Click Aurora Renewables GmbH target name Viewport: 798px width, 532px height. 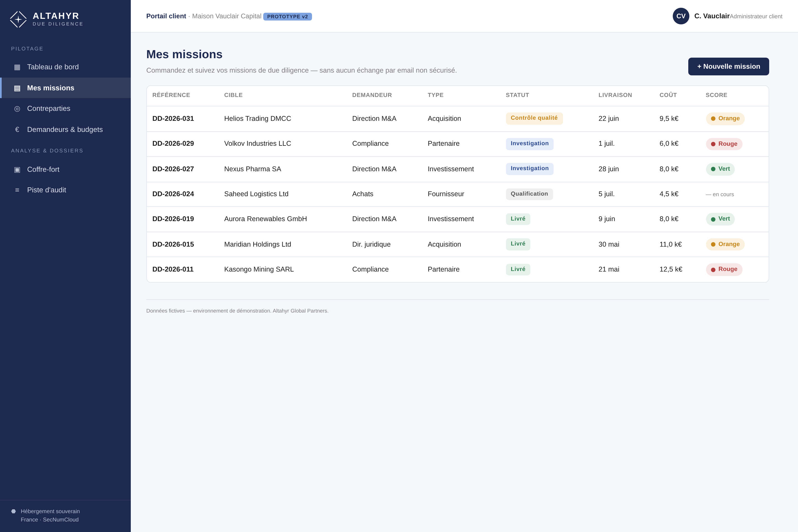coord(266,219)
